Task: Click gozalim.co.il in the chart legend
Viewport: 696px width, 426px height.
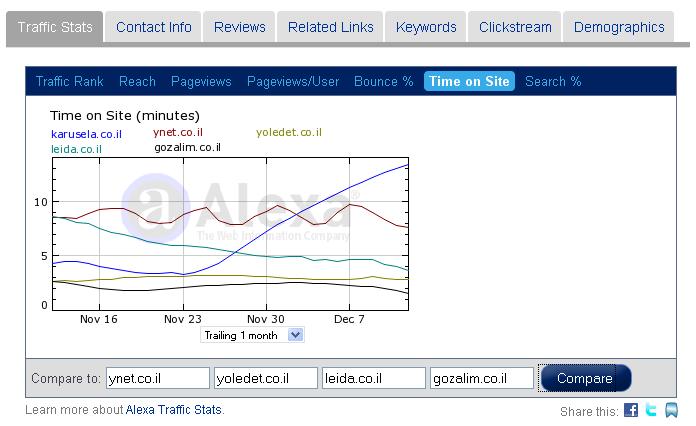Action: pos(187,147)
